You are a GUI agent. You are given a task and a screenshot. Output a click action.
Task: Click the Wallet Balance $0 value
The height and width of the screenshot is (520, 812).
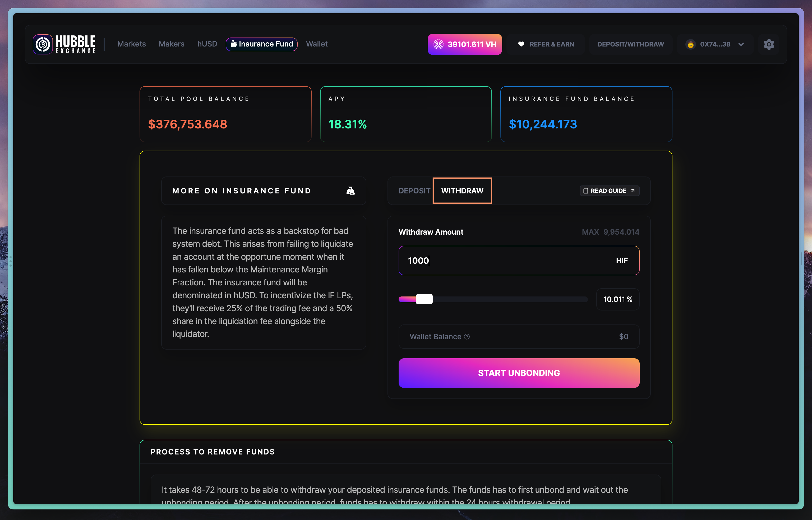[624, 337]
